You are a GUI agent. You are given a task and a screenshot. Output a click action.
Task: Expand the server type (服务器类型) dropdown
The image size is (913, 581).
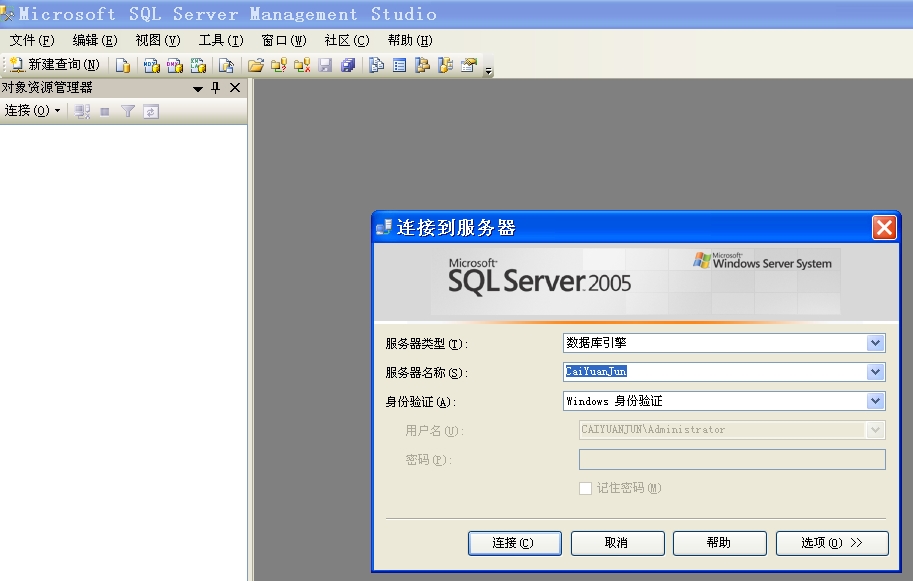pyautogui.click(x=875, y=343)
